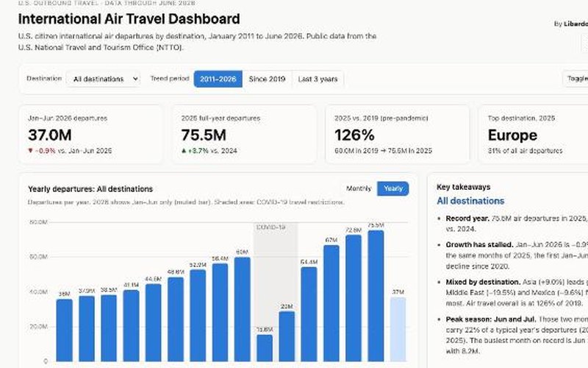
Task: Click the Mixed by destination takeaway
Action: (517, 292)
